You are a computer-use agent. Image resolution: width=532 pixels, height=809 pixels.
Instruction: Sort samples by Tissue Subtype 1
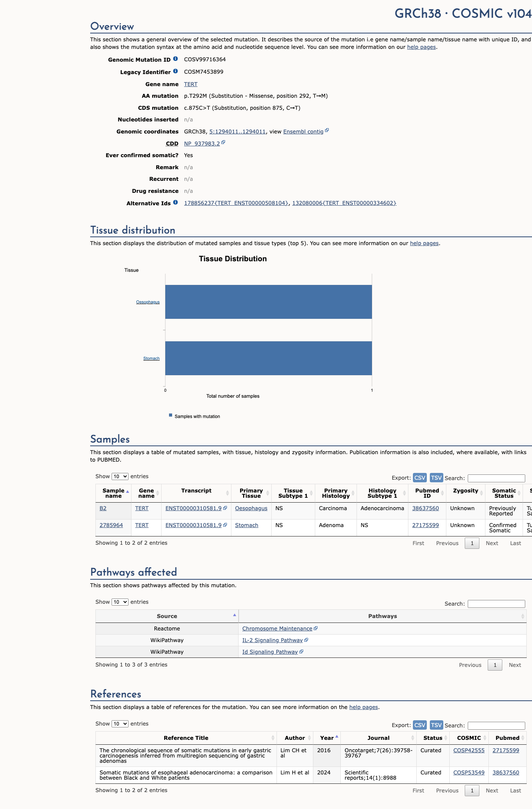pos(293,493)
